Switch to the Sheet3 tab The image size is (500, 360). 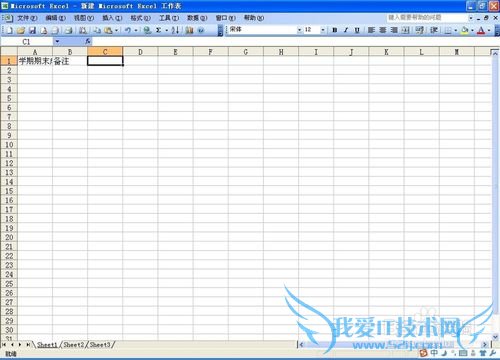pos(100,345)
